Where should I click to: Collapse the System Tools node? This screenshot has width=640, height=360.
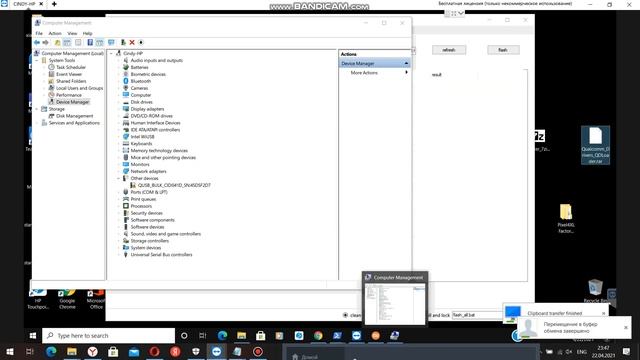point(37,60)
